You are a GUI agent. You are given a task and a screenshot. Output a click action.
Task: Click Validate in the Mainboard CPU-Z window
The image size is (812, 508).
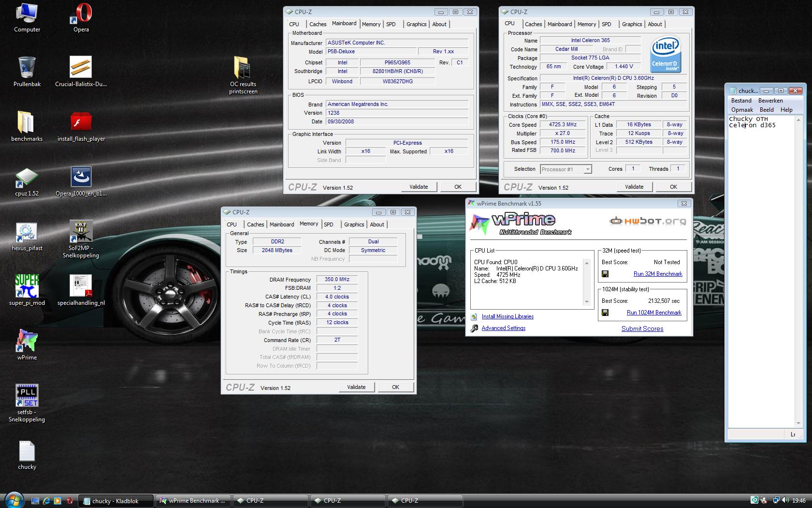(x=419, y=187)
